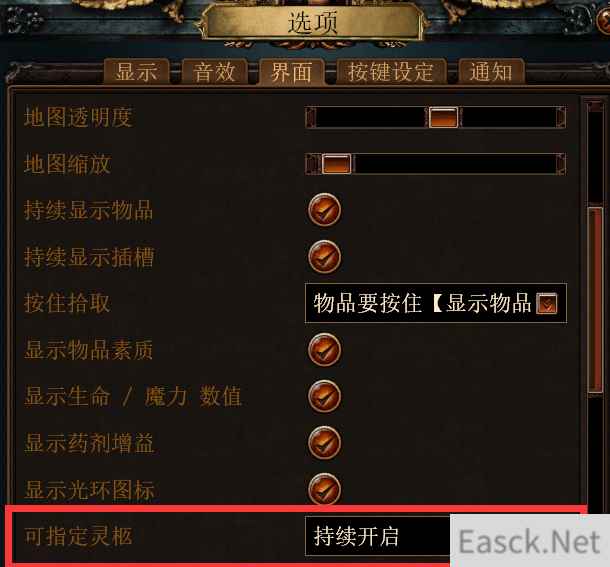This screenshot has height=567, width=610.
Task: Click left arrow of 地图透明度 slider
Action: pos(310,117)
